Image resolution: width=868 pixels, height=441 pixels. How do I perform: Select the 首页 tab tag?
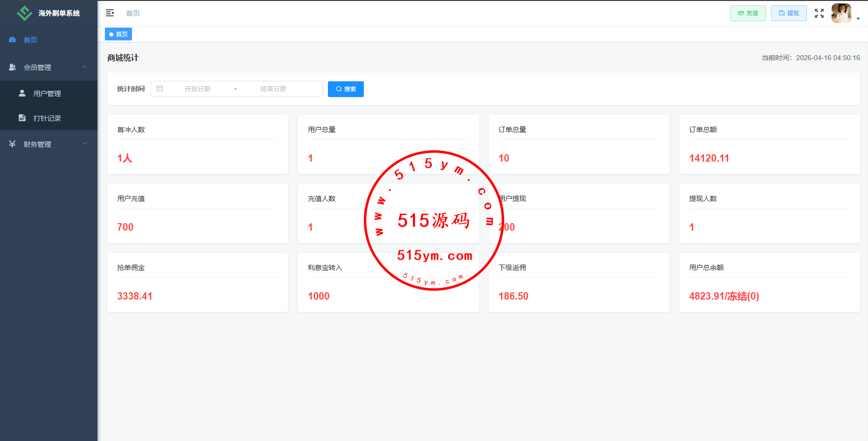118,34
